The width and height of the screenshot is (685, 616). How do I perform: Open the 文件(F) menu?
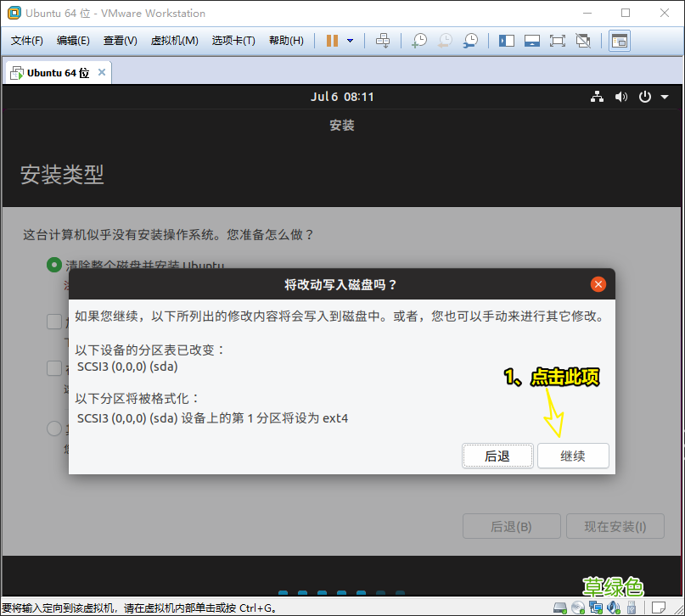tap(26, 41)
